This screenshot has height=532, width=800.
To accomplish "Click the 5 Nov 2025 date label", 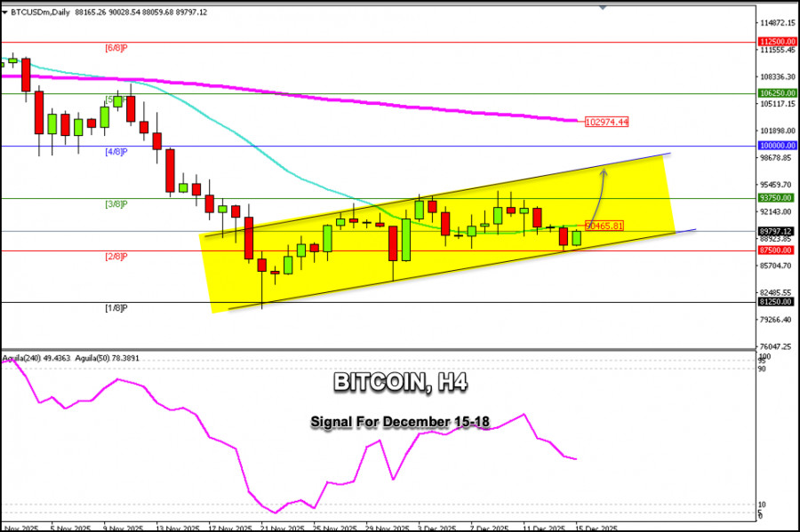I will (x=71, y=528).
